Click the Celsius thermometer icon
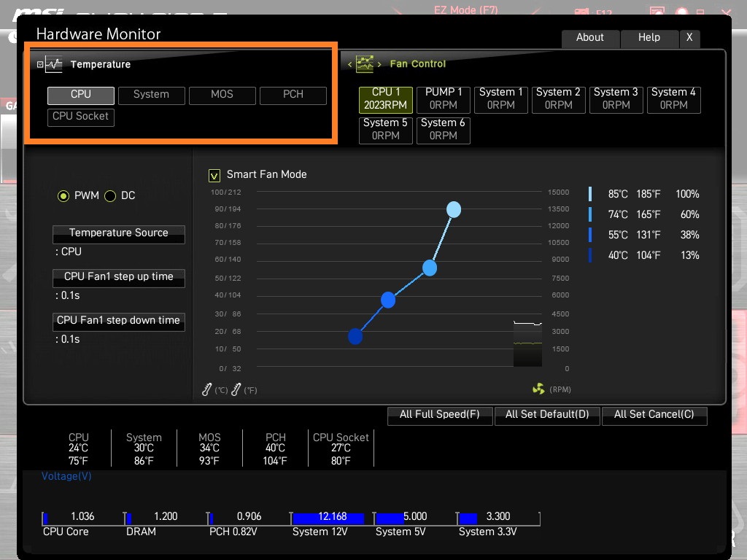Viewport: 747px width, 560px height. click(206, 389)
